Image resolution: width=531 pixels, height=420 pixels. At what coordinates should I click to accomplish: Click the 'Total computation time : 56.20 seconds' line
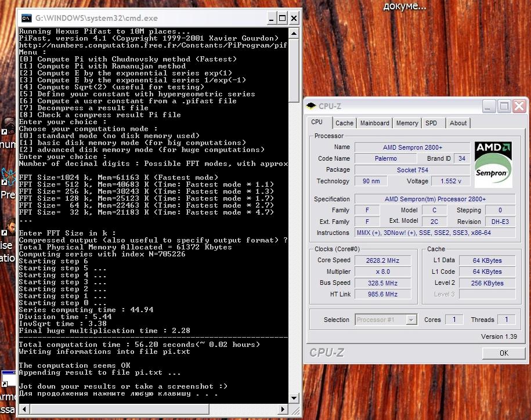(139, 345)
